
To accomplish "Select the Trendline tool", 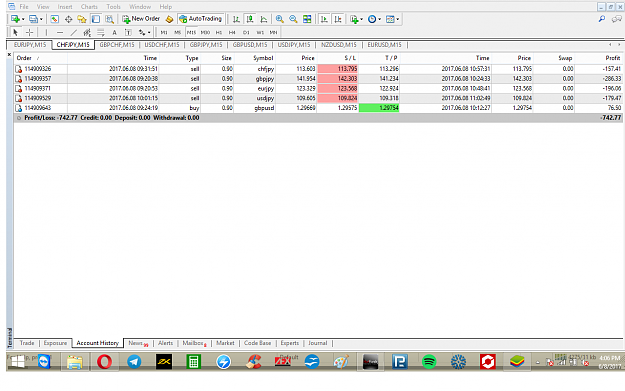I will tap(73, 32).
